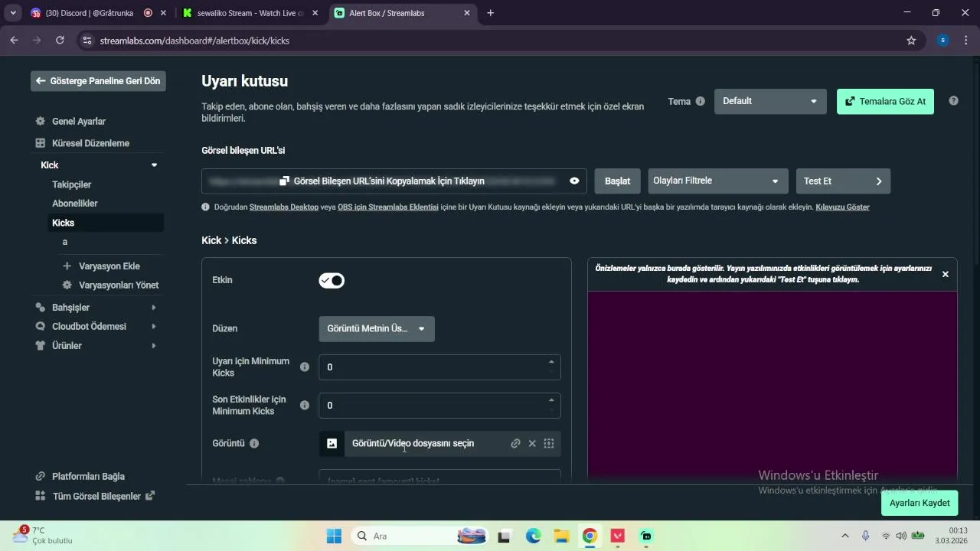This screenshot has height=551, width=980.
Task: Click info icon for Son Etkinlikler Minimum Kicks
Action: [x=305, y=406]
